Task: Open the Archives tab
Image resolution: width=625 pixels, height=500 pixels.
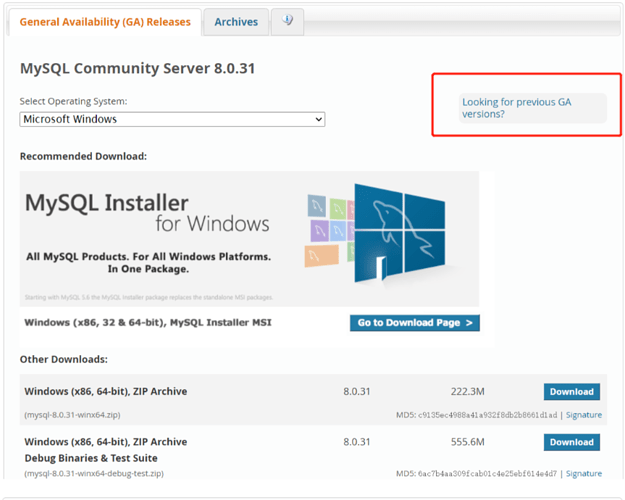Action: (236, 21)
